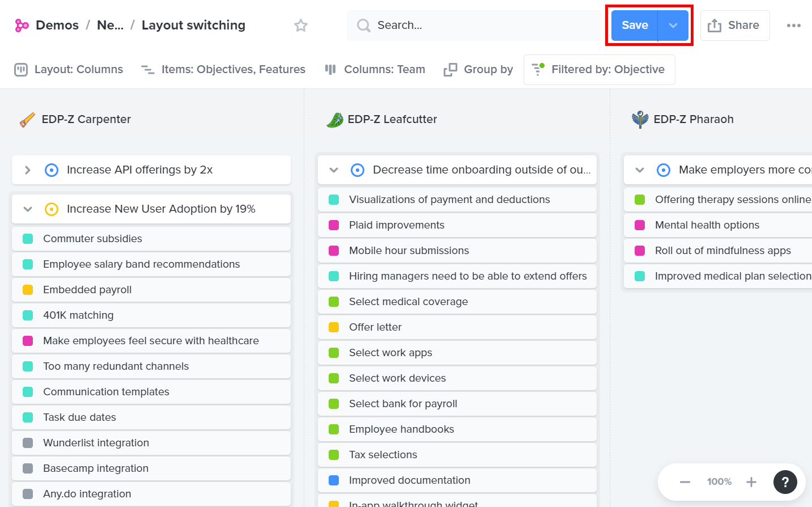Open the Save button's dropdown arrow
812x507 pixels.
point(672,25)
